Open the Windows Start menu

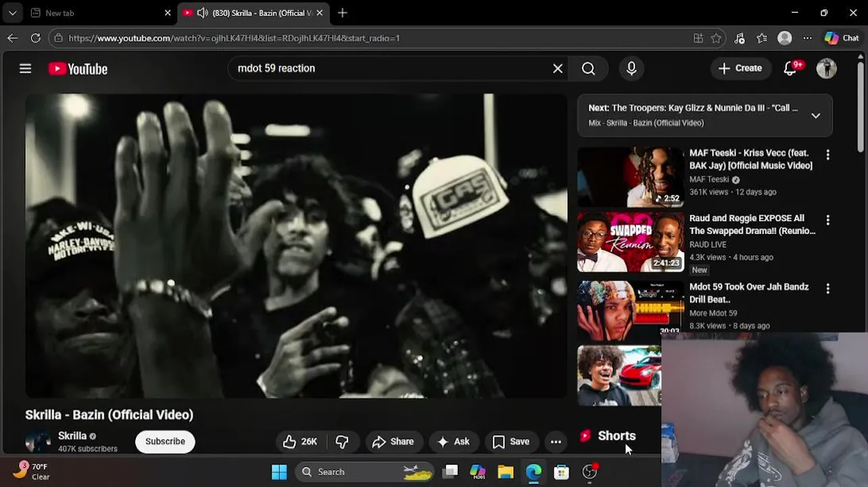pyautogui.click(x=279, y=472)
